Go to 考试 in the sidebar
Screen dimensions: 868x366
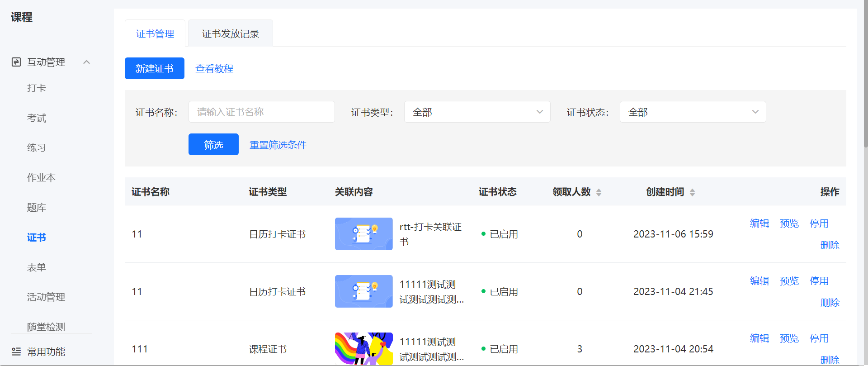37,118
